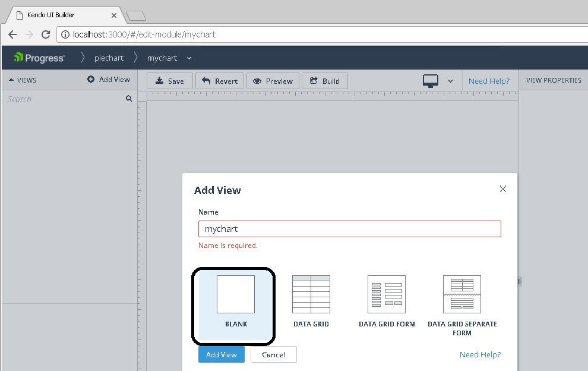Collapse the VIEWS panel section
Screen dimensions: 588x371
pos(11,80)
